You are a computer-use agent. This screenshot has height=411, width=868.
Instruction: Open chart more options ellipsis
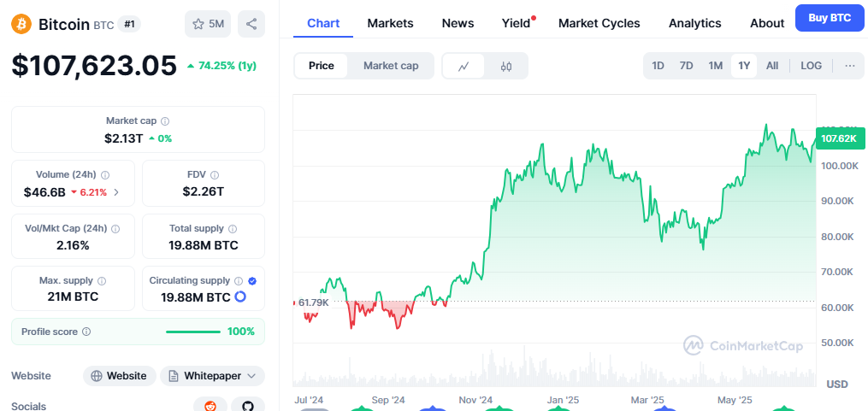(x=850, y=66)
